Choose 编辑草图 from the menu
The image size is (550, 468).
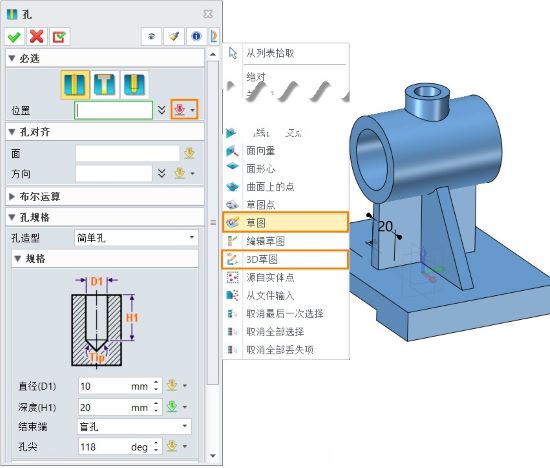coord(286,241)
